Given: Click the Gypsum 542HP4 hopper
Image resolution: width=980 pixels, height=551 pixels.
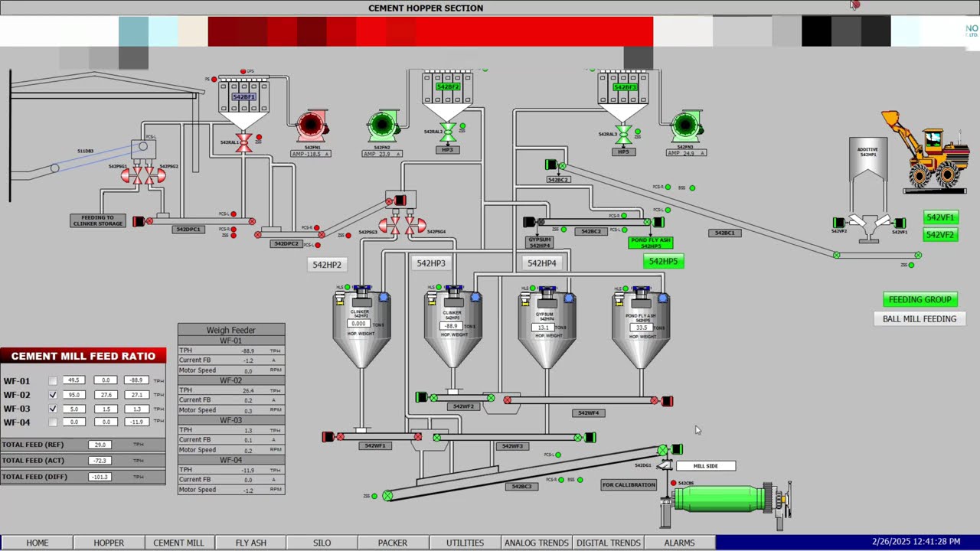Looking at the screenshot, I should [x=547, y=326].
